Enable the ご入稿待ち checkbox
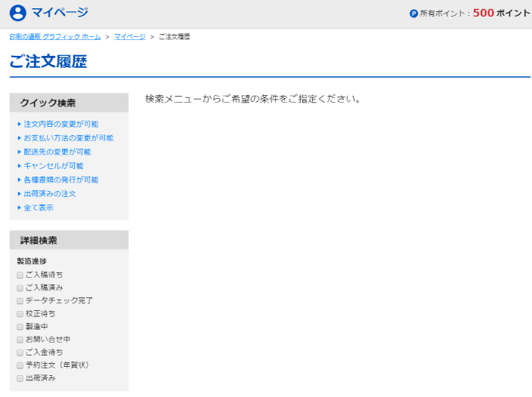Screen dimensions: 532x397 [x=20, y=275]
